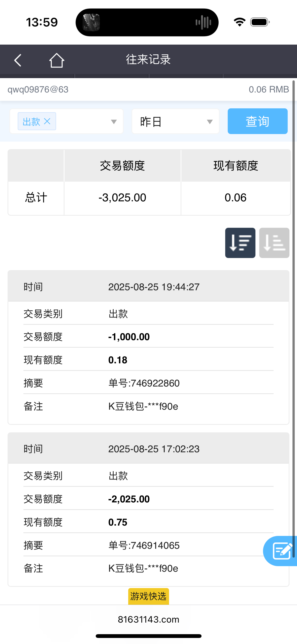Click the page scrollbar on right edge
This screenshot has width=297, height=644.
(x=293, y=302)
